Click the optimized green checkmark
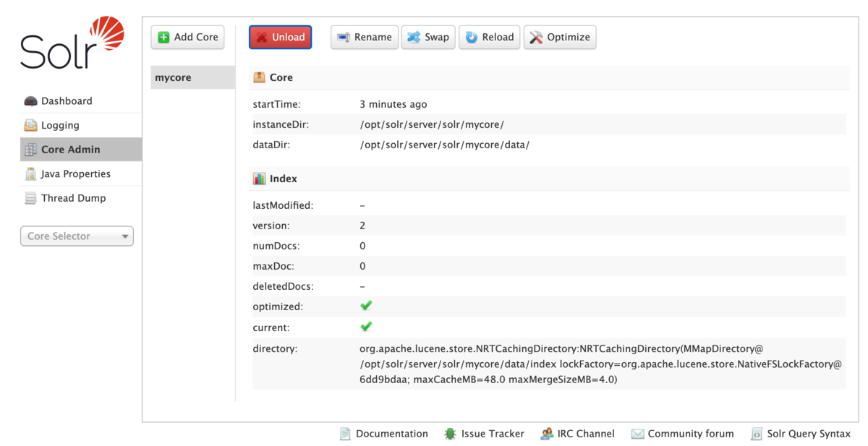868x446 pixels. pos(366,306)
